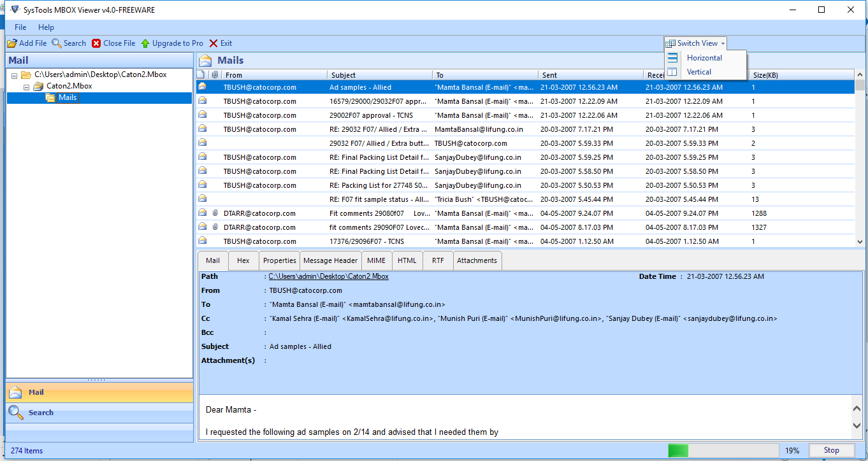Select the Mails folder in tree
868x461 pixels.
click(x=67, y=98)
